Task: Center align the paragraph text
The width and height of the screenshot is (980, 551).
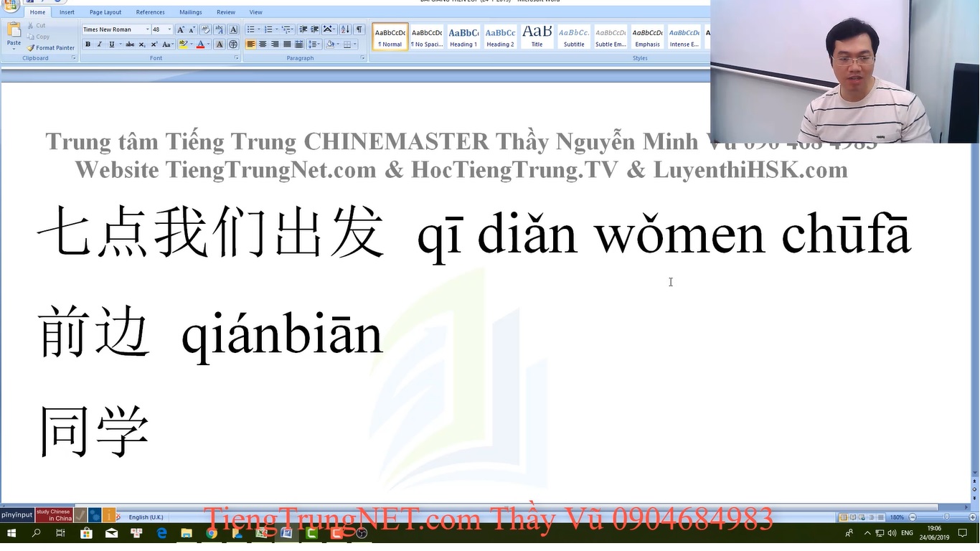Action: 263,44
